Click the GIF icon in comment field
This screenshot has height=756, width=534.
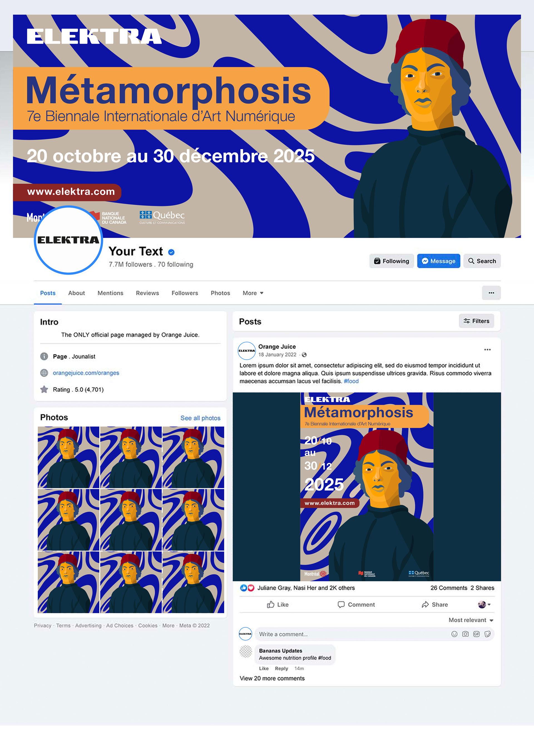pyautogui.click(x=476, y=634)
